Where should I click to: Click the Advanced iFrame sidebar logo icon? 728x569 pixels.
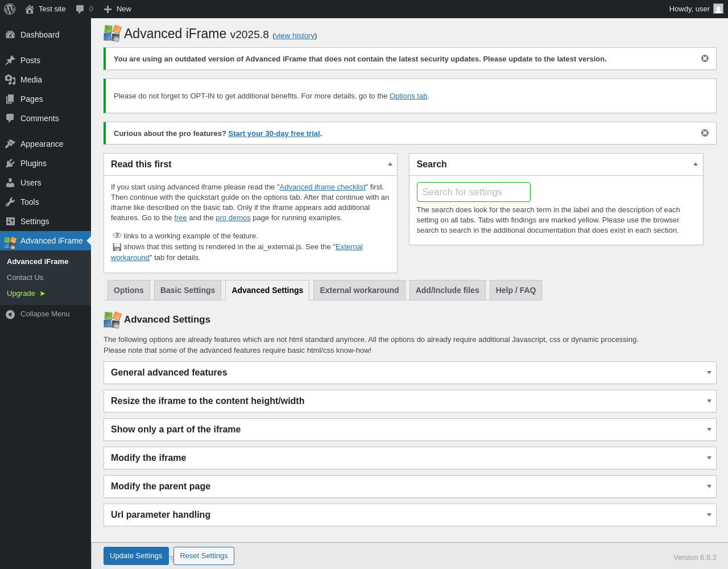(x=10, y=242)
